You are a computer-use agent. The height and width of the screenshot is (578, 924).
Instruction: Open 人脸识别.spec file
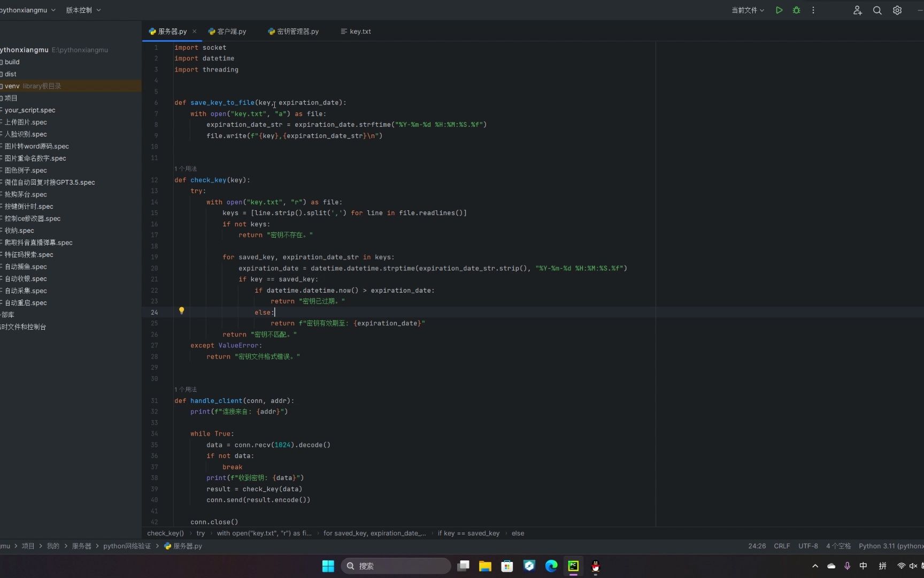click(x=25, y=134)
